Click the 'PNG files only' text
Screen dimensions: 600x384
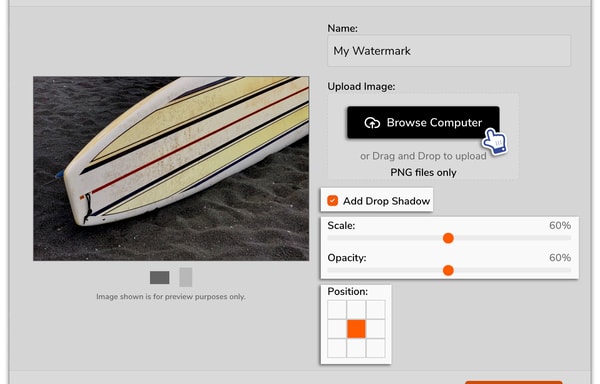click(x=423, y=172)
